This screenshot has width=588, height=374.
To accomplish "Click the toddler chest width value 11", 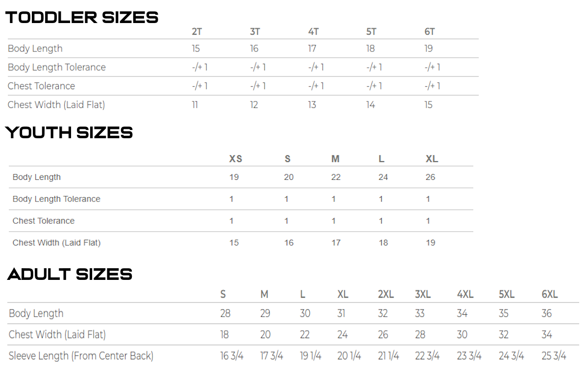I will coord(195,105).
